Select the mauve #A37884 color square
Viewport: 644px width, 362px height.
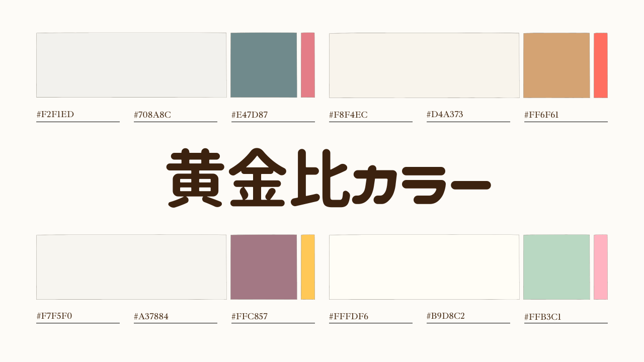[264, 267]
